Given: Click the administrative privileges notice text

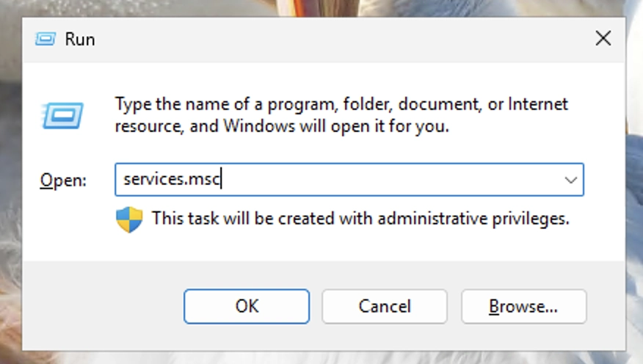Looking at the screenshot, I should click(x=360, y=219).
